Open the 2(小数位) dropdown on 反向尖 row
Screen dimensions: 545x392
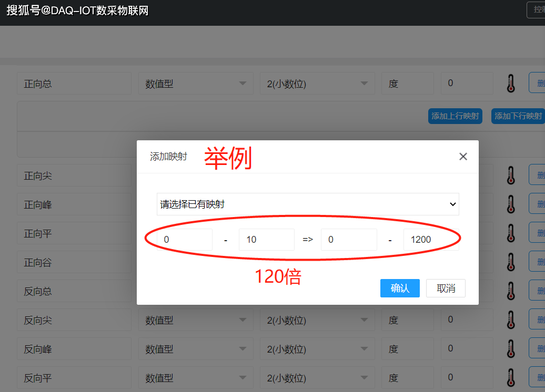tap(317, 319)
